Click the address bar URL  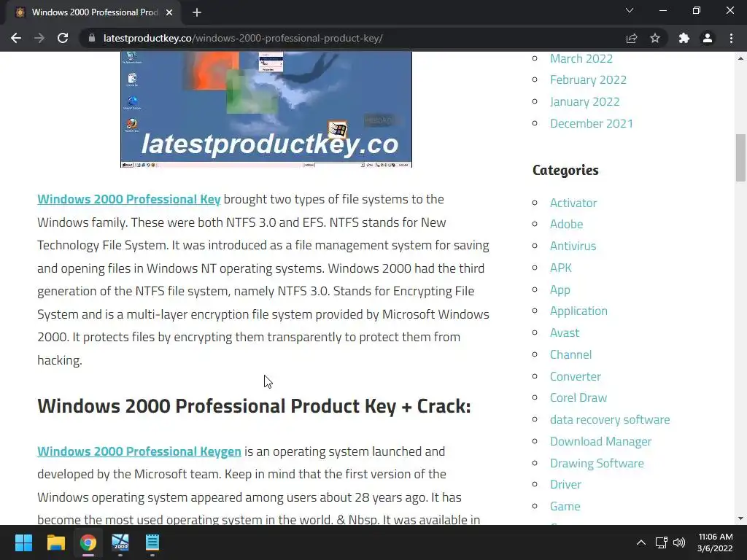[243, 38]
